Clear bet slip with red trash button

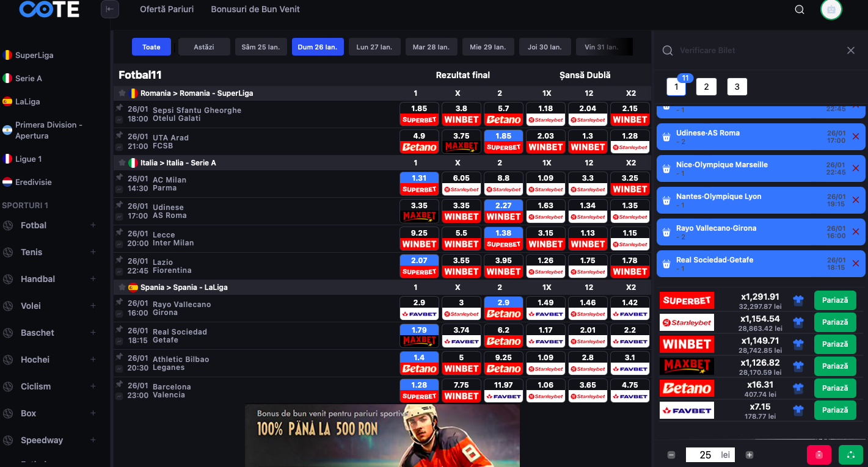(x=819, y=455)
